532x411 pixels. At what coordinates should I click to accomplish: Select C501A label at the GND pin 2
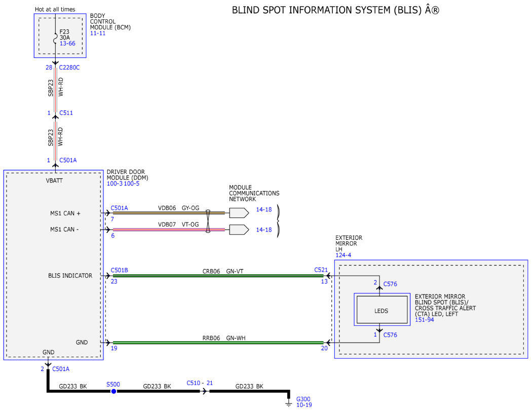(61, 369)
